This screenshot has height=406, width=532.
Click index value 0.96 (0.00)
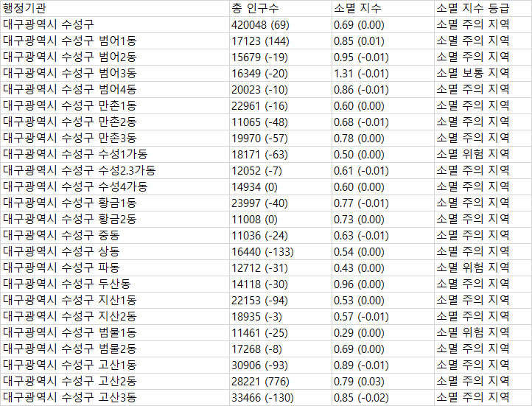click(x=359, y=284)
